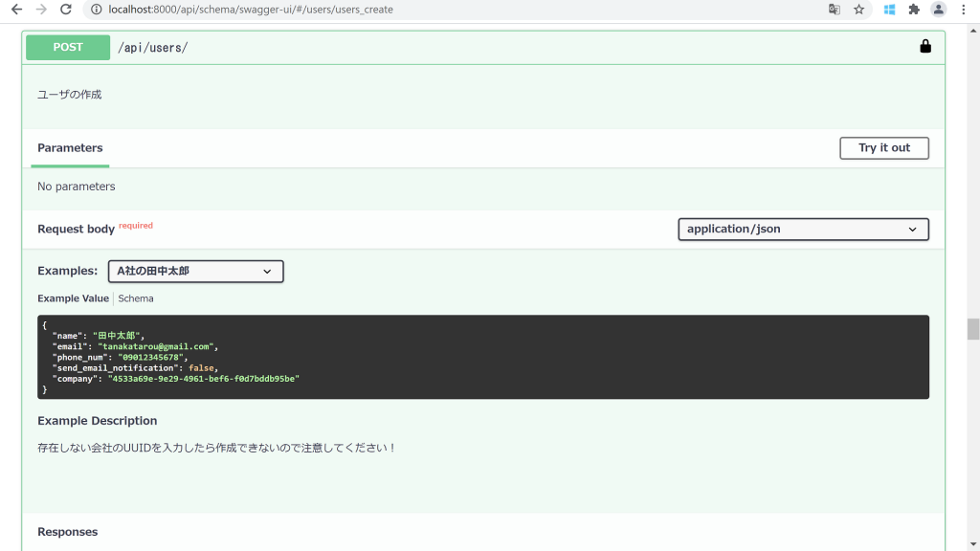980x551 pixels.
Task: Click the false value of send_email_notification
Action: pos(201,368)
